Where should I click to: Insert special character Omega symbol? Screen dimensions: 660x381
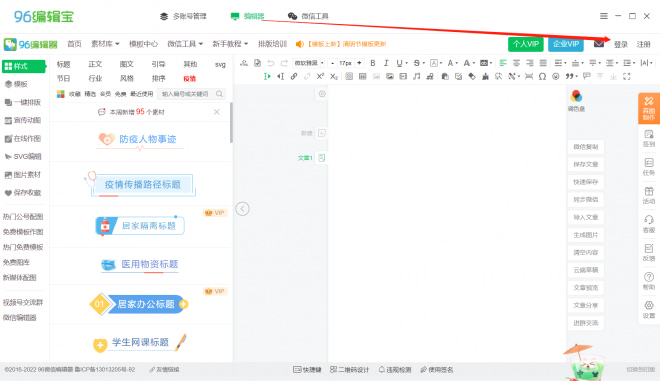click(542, 76)
